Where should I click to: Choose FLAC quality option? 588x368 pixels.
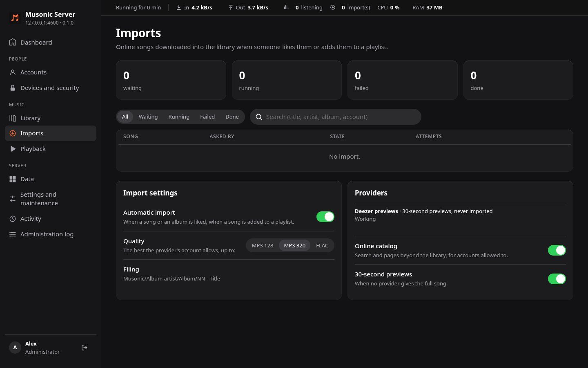point(322,245)
